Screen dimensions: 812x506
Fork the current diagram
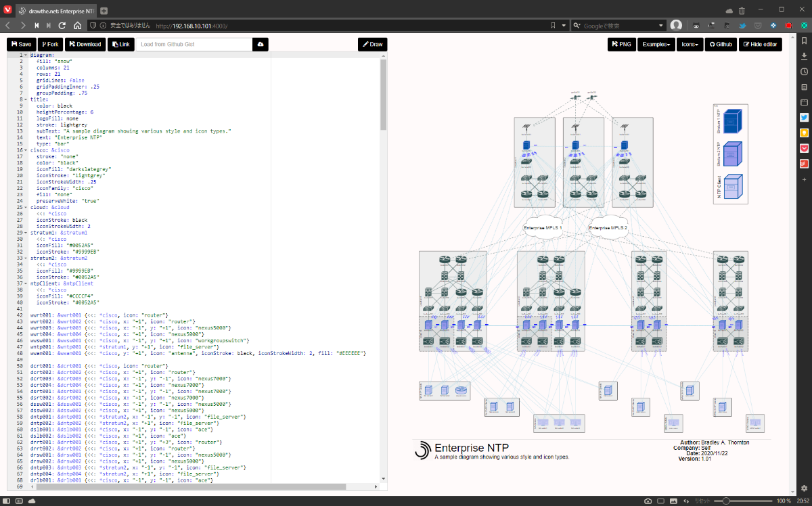(51, 44)
